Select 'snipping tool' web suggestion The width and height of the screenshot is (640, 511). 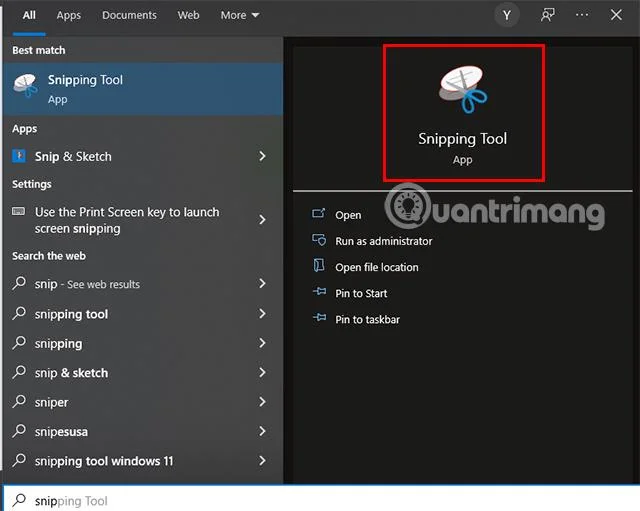click(x=143, y=314)
